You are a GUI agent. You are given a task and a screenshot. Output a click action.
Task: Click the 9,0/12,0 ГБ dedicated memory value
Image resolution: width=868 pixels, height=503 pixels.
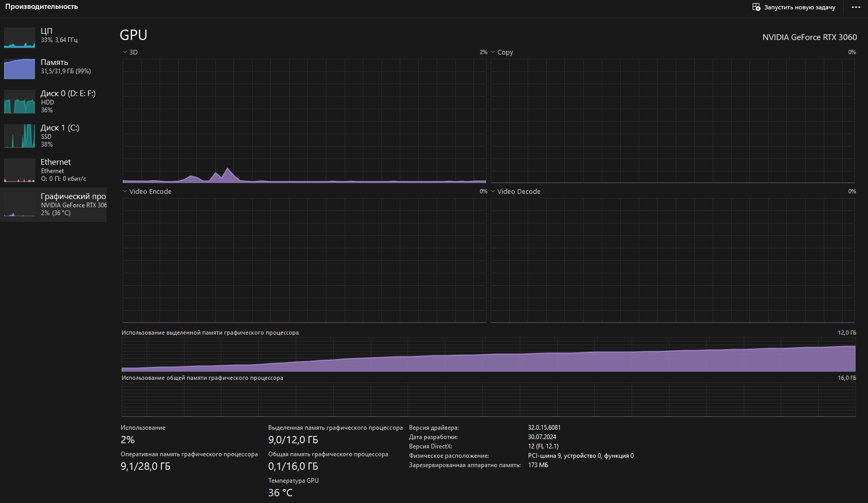click(293, 440)
